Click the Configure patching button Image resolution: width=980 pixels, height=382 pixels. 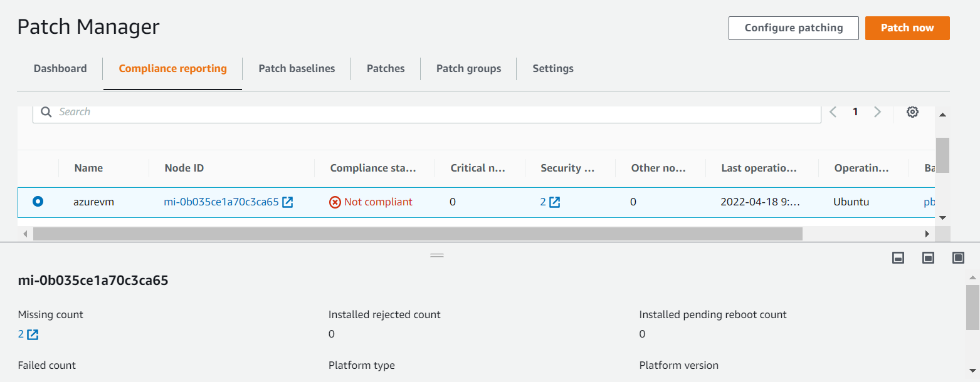(793, 28)
